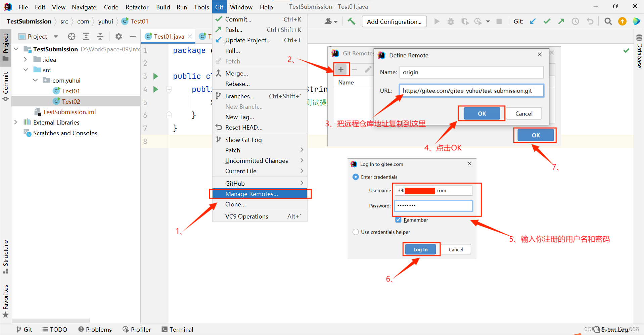
Task: Click the Build hammer icon in toolbar
Action: 351,21
